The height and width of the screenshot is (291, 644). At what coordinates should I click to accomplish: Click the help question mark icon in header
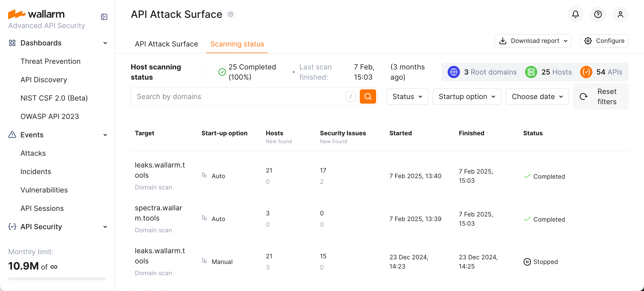pos(598,14)
